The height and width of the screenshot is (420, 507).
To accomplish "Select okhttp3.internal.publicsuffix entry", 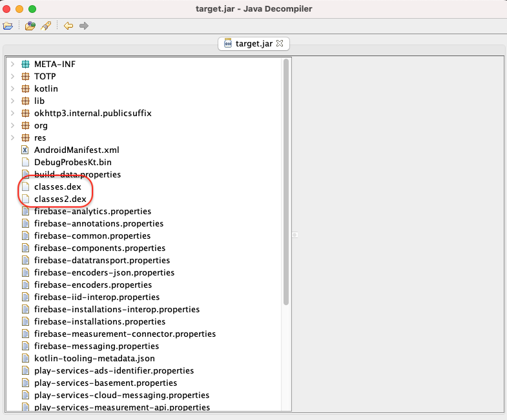I will click(93, 113).
